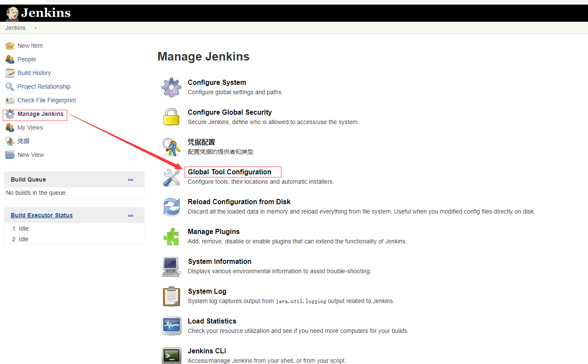This screenshot has height=364, width=588.
Task: Collapse the Build Executor Status panel
Action: pos(131,216)
